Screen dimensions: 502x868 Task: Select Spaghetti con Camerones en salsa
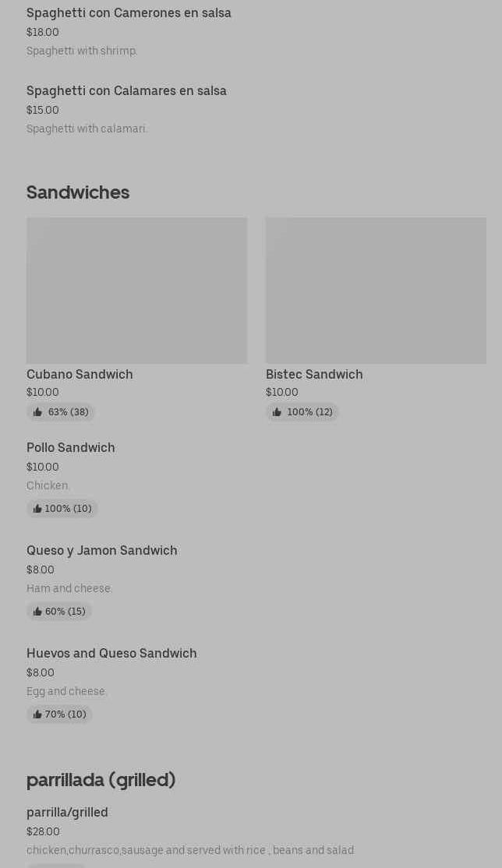click(129, 13)
